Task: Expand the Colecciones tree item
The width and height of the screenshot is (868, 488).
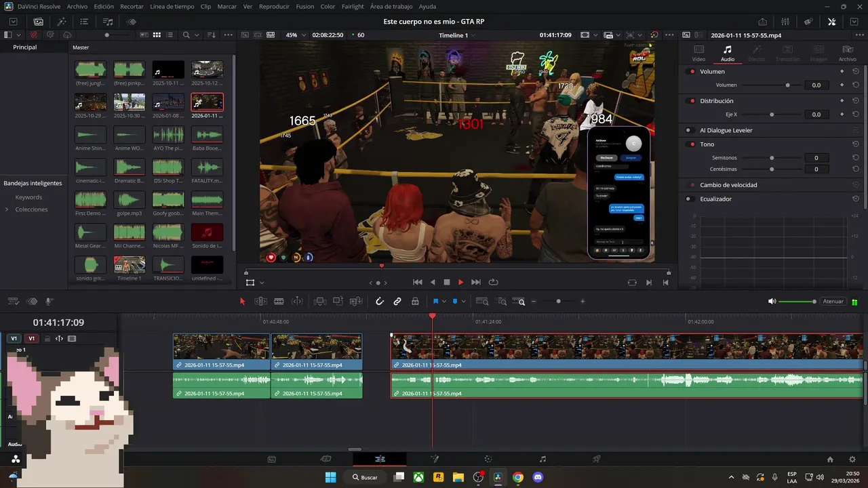Action: 7,209
